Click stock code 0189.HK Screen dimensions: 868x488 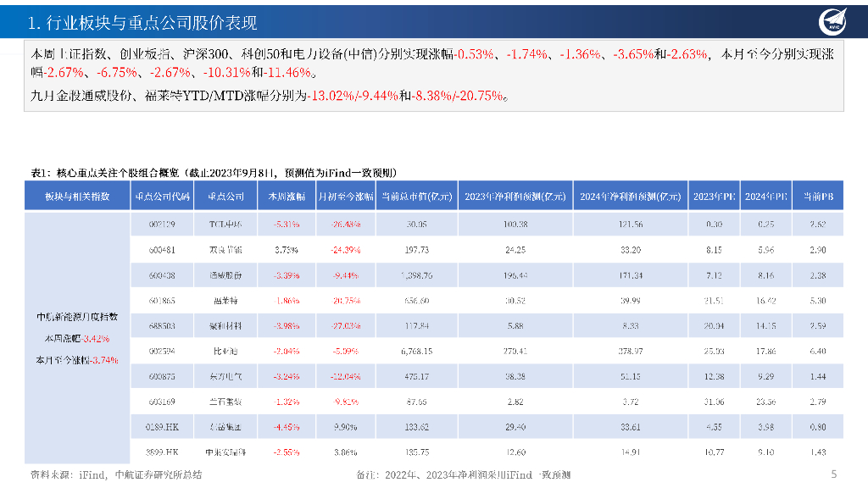point(162,427)
